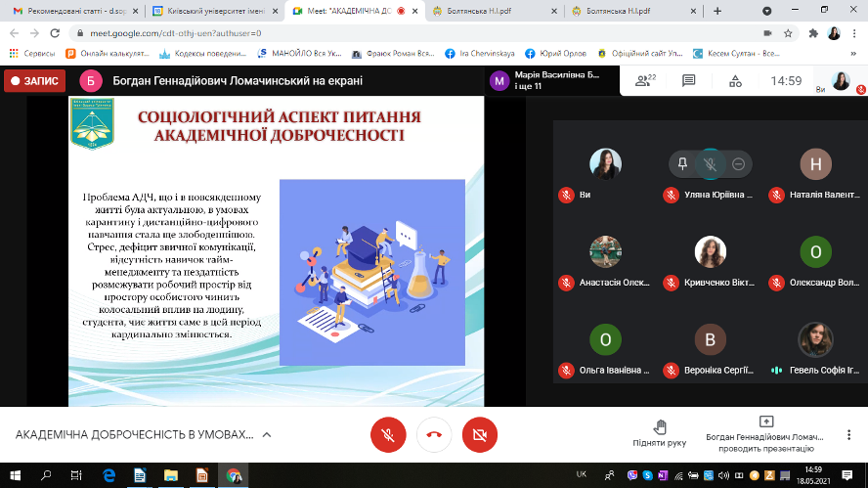Open the Chrome extensions puzzle icon
The height and width of the screenshot is (488, 868).
tap(813, 33)
